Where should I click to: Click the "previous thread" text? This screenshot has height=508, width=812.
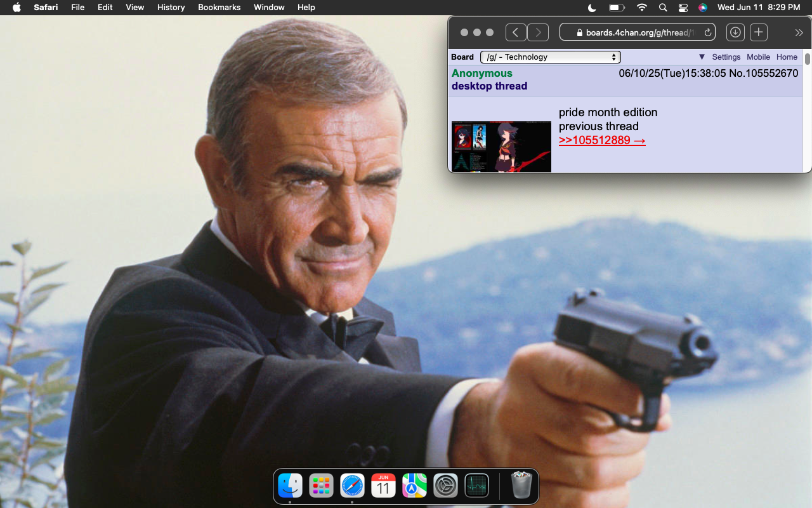pyautogui.click(x=599, y=126)
